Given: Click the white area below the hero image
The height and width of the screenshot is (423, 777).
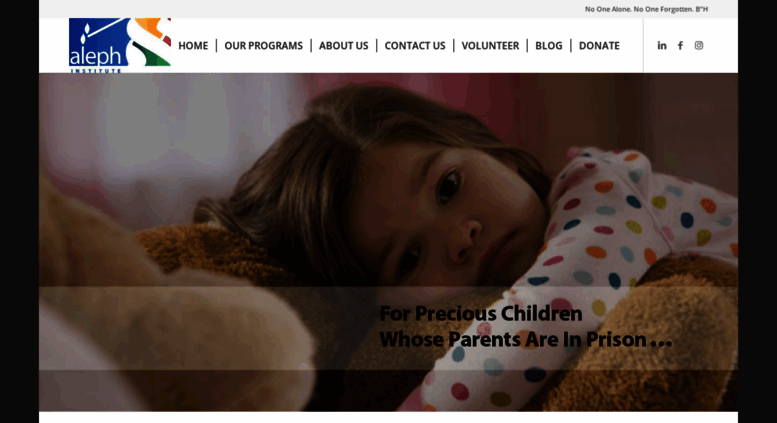Looking at the screenshot, I should click(x=388, y=417).
